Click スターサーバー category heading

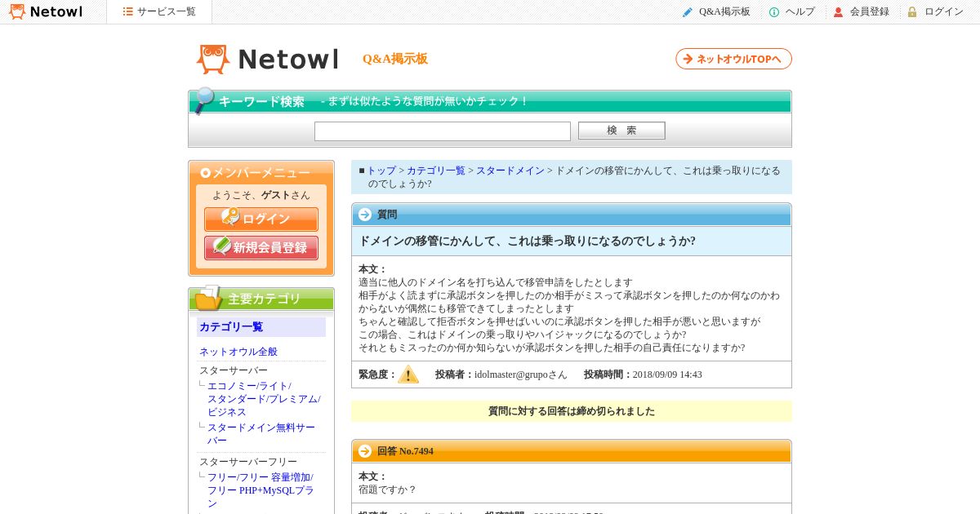[x=234, y=370]
